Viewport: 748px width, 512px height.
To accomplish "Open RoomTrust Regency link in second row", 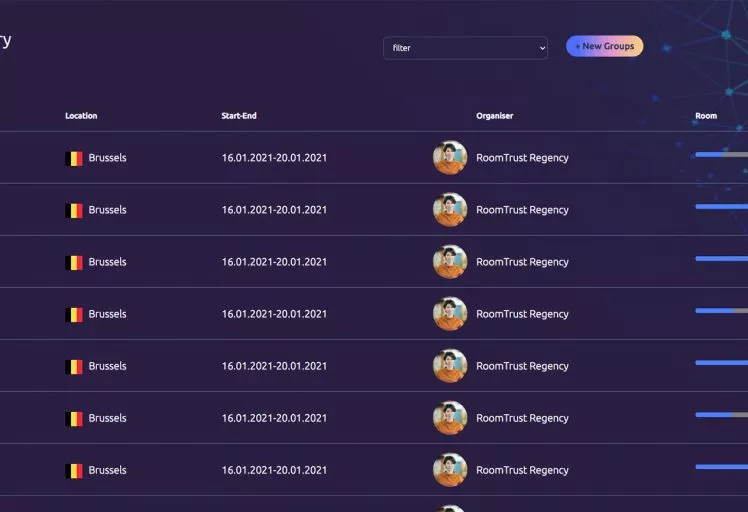I will pyautogui.click(x=522, y=210).
